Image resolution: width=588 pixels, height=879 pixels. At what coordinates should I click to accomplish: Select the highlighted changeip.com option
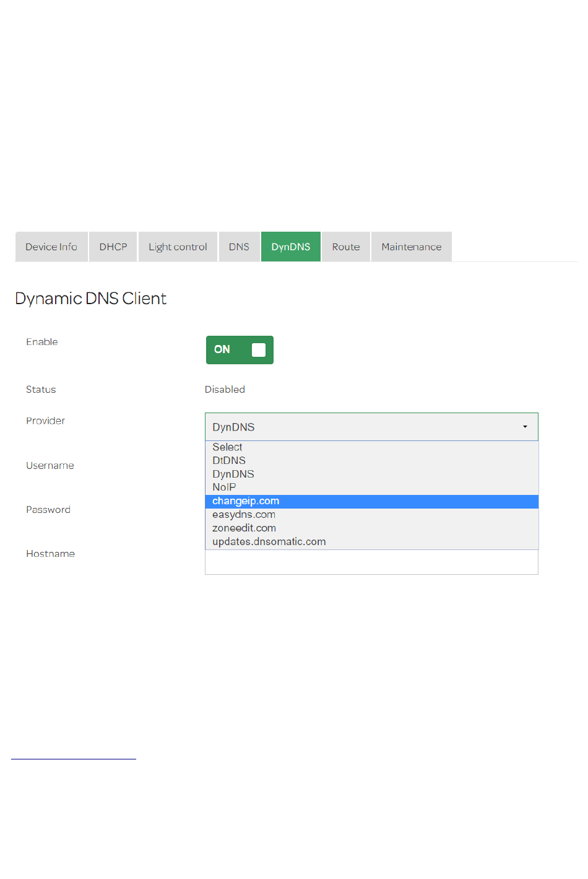[246, 501]
